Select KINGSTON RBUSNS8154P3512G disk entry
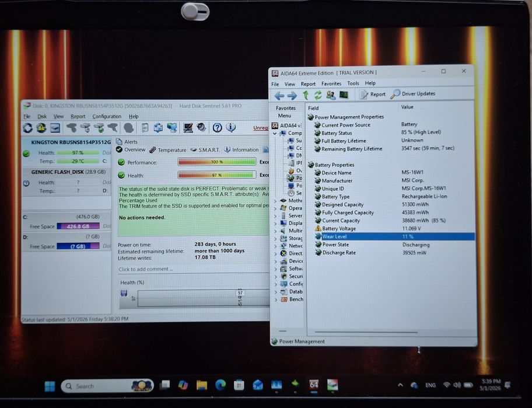Viewport: 532px width, 408px height. click(66, 152)
